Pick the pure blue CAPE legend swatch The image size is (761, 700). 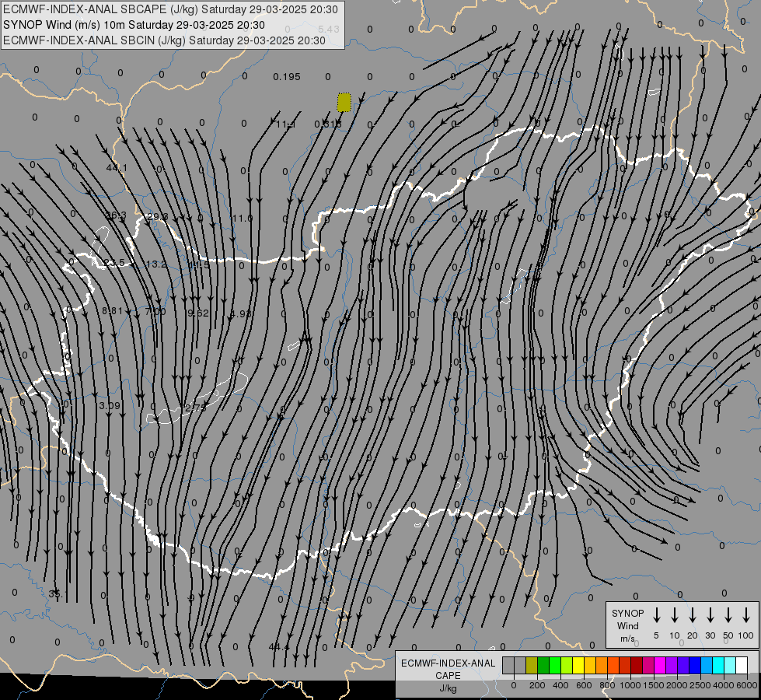695,665
